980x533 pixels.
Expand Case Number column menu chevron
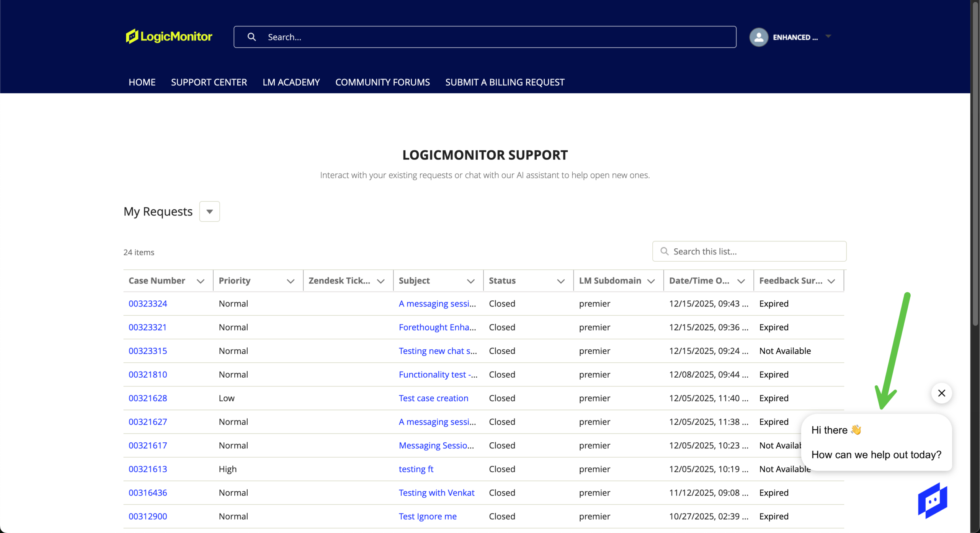pyautogui.click(x=200, y=281)
